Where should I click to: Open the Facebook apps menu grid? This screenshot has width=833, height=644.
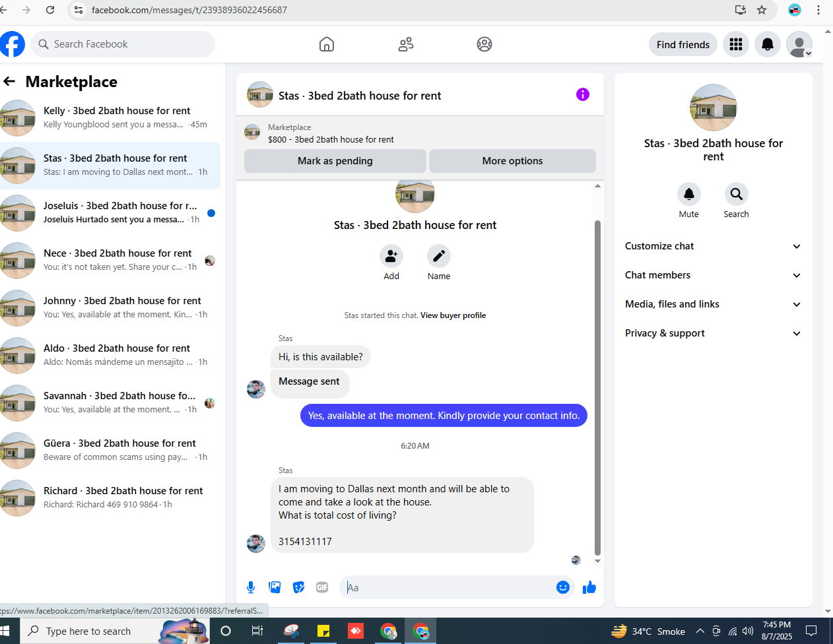(736, 44)
